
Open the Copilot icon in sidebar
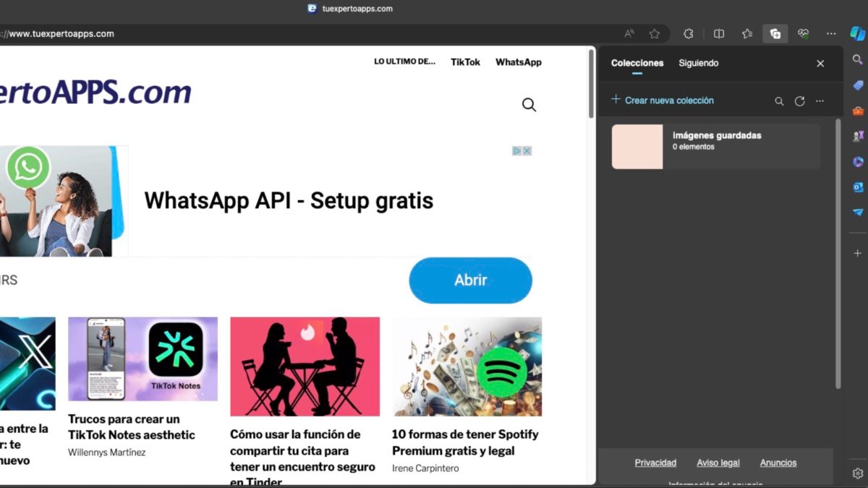(858, 33)
